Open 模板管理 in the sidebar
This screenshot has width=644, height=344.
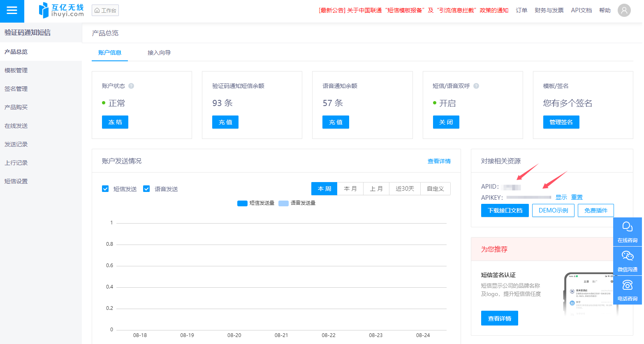point(16,70)
